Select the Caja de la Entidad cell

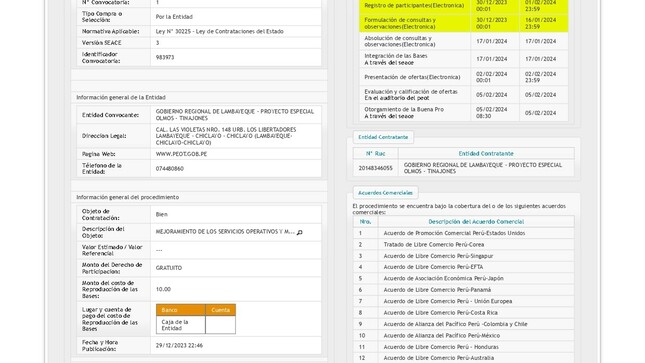[181, 325]
